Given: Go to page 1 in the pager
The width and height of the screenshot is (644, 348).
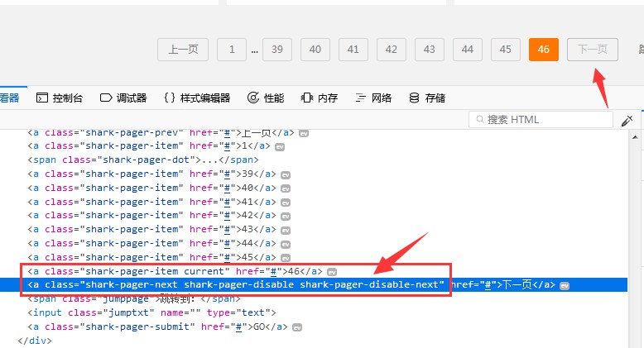Looking at the screenshot, I should [232, 50].
